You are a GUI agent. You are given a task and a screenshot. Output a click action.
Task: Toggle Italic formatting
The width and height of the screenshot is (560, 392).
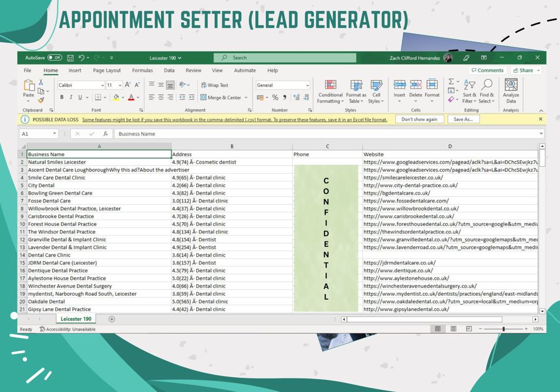click(70, 97)
